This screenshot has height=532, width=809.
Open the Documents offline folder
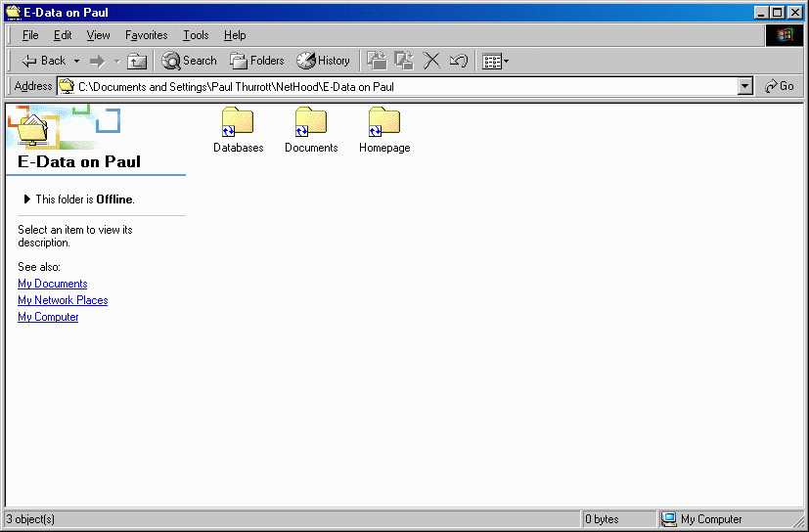(x=311, y=123)
